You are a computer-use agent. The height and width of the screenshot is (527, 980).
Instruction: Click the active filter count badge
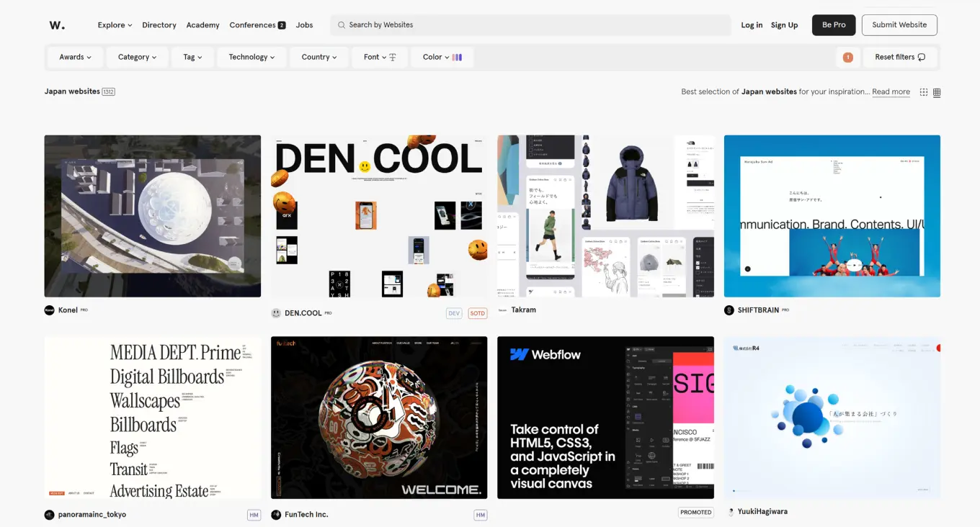coord(847,57)
